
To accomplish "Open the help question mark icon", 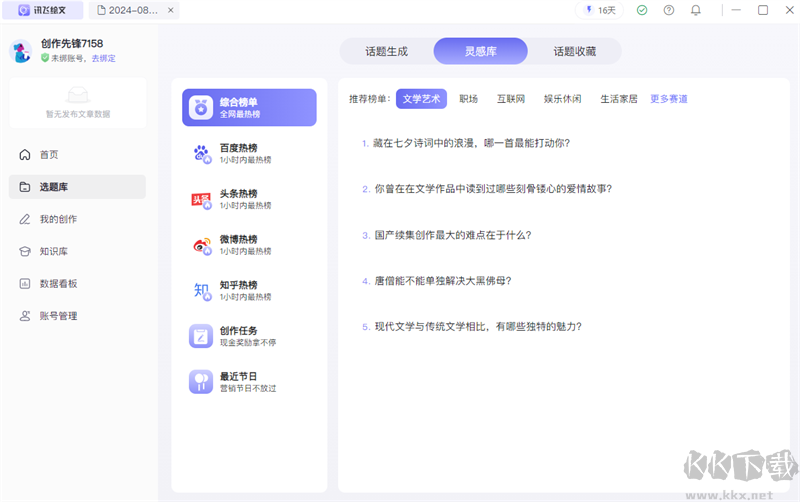I will 669,10.
